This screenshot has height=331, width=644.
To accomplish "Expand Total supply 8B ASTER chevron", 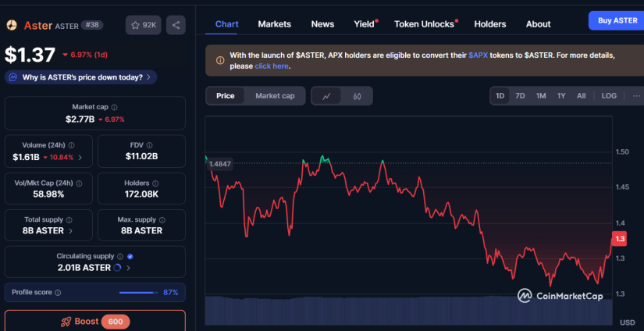I will (71, 231).
